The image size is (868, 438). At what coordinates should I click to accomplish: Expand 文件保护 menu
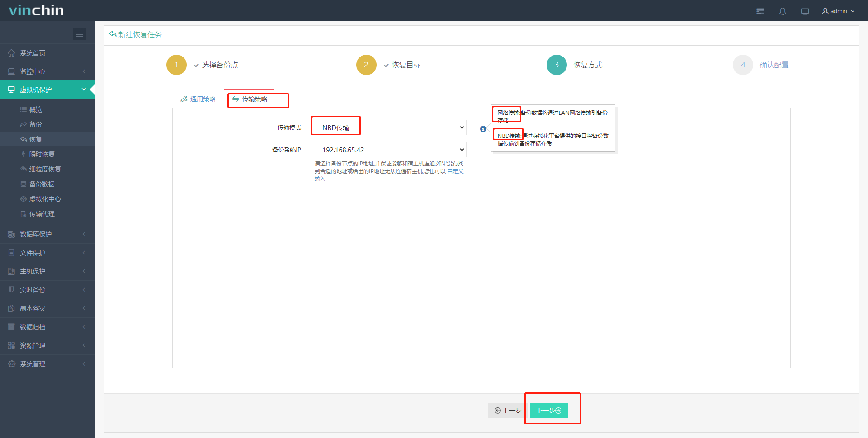(x=47, y=253)
